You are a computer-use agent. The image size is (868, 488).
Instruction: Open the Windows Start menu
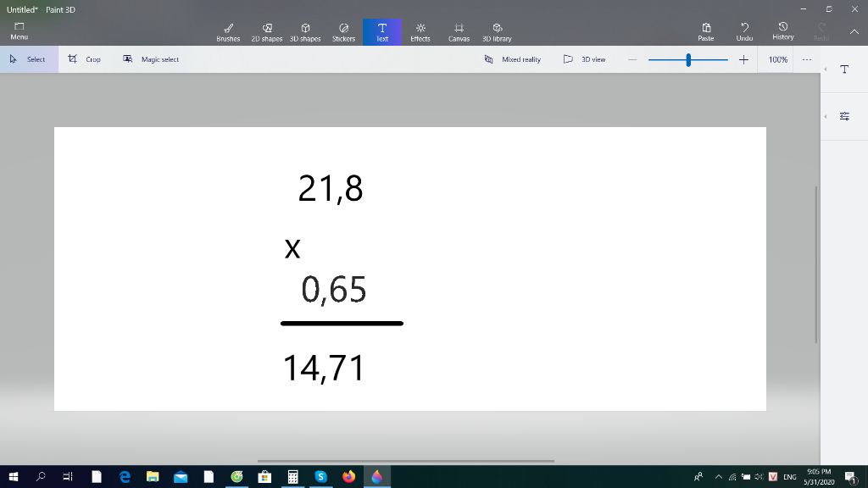pyautogui.click(x=14, y=476)
